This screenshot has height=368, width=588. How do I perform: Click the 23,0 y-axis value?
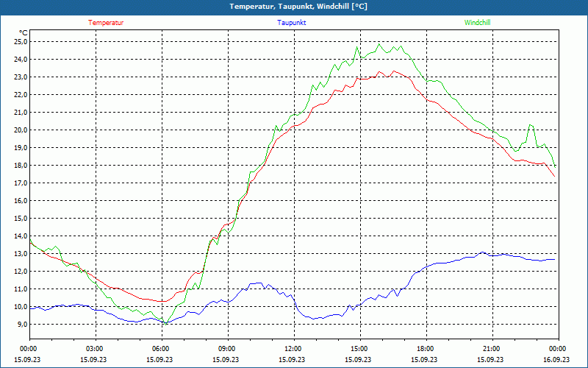point(21,77)
